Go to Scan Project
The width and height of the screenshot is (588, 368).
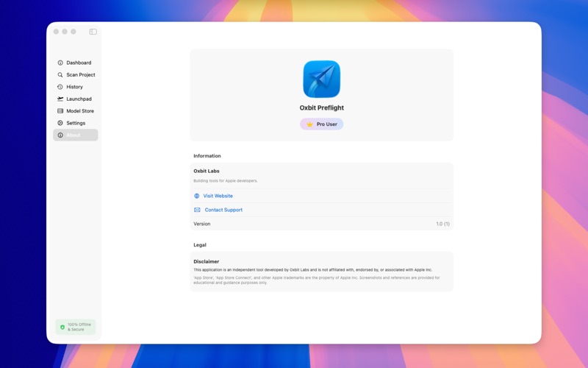coord(76,75)
